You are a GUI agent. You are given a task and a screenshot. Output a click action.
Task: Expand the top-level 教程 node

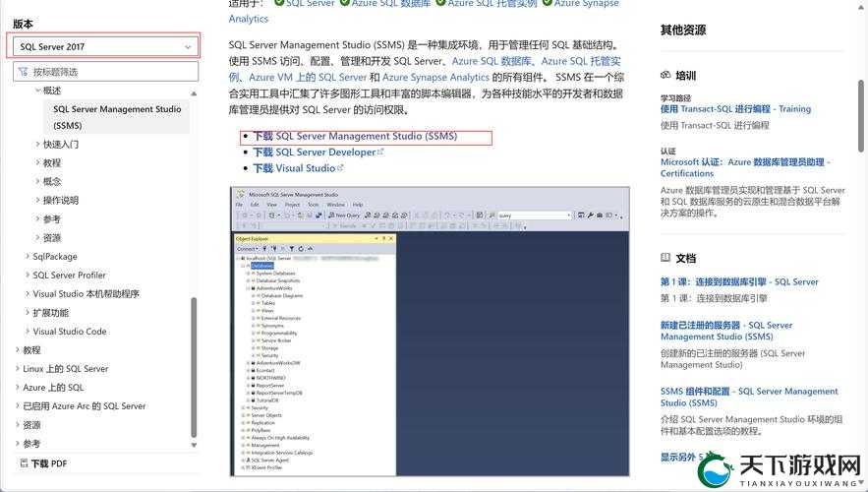click(x=17, y=350)
